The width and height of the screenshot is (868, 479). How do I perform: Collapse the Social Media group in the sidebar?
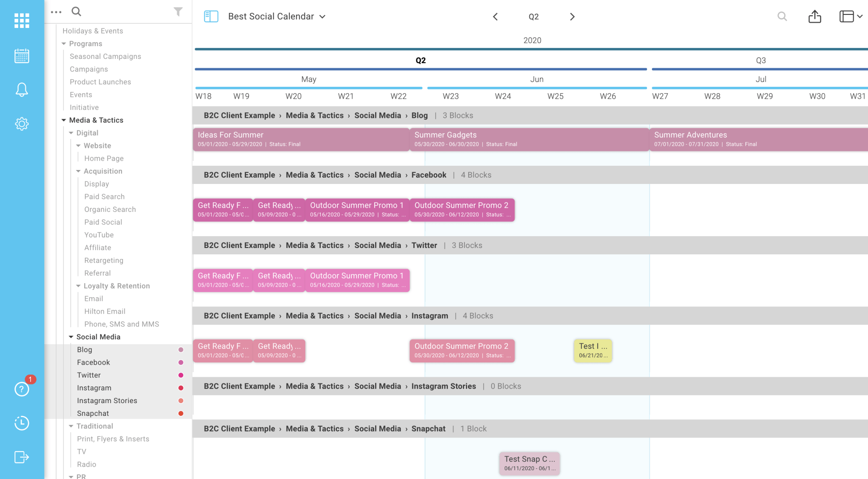click(x=71, y=337)
